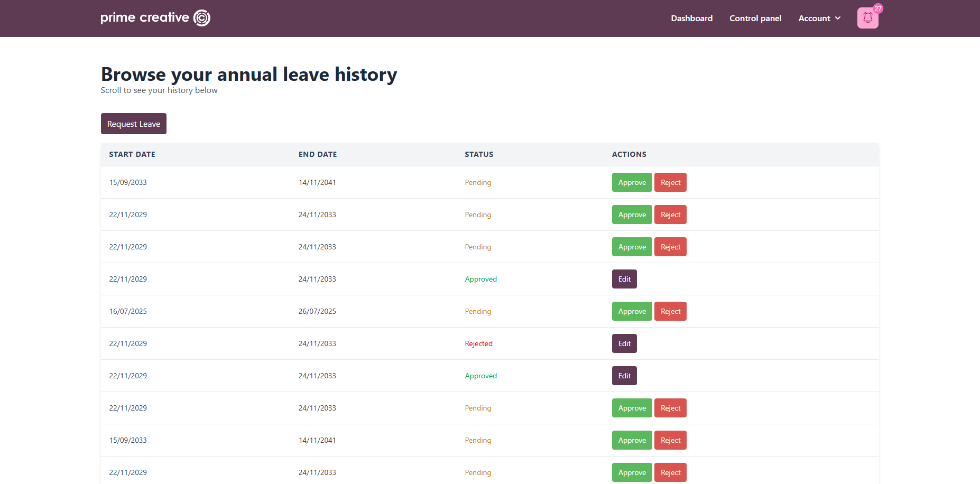
Task: Expand the Account dropdown menu
Action: pos(819,18)
